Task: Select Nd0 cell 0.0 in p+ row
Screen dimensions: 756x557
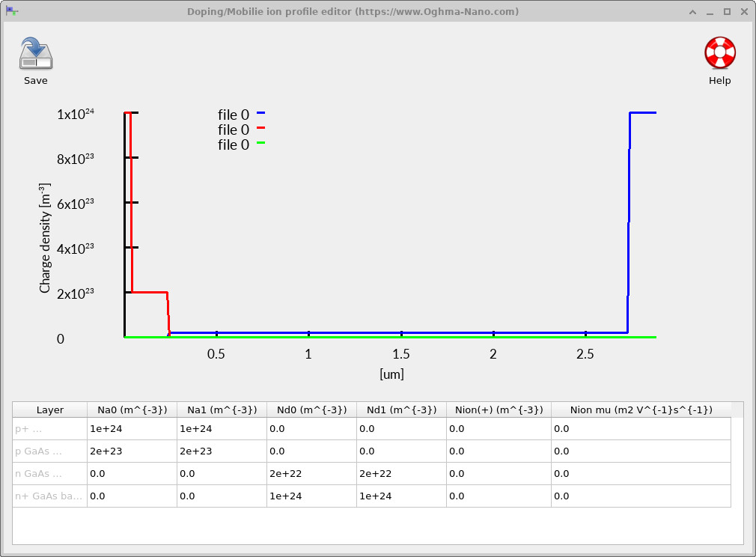Action: click(x=311, y=429)
